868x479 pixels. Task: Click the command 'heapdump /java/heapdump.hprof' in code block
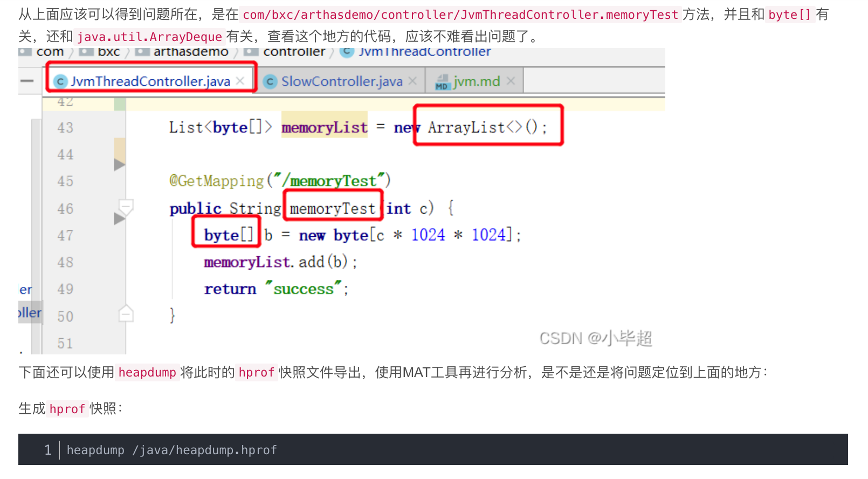coord(171,450)
